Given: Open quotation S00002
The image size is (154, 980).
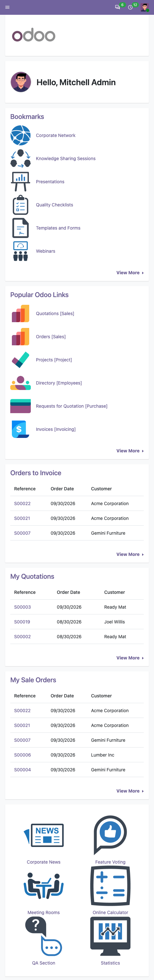Looking at the screenshot, I should (x=22, y=637).
